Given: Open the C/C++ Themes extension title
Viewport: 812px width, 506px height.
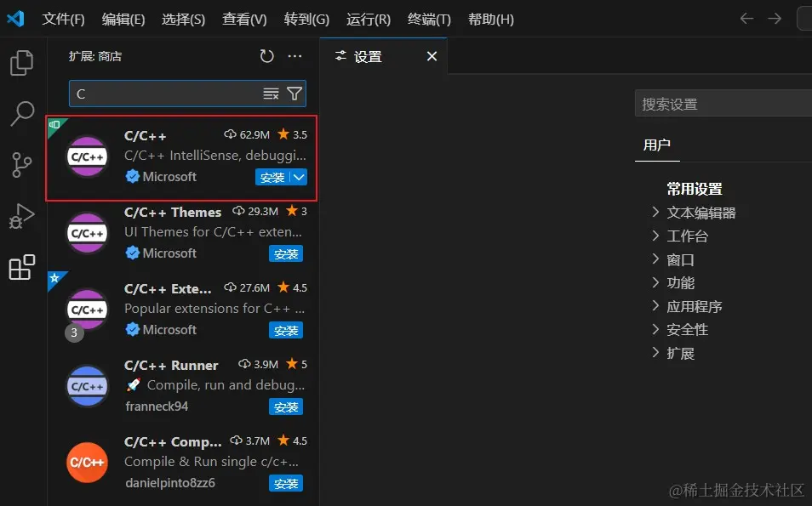Looking at the screenshot, I should tap(173, 212).
